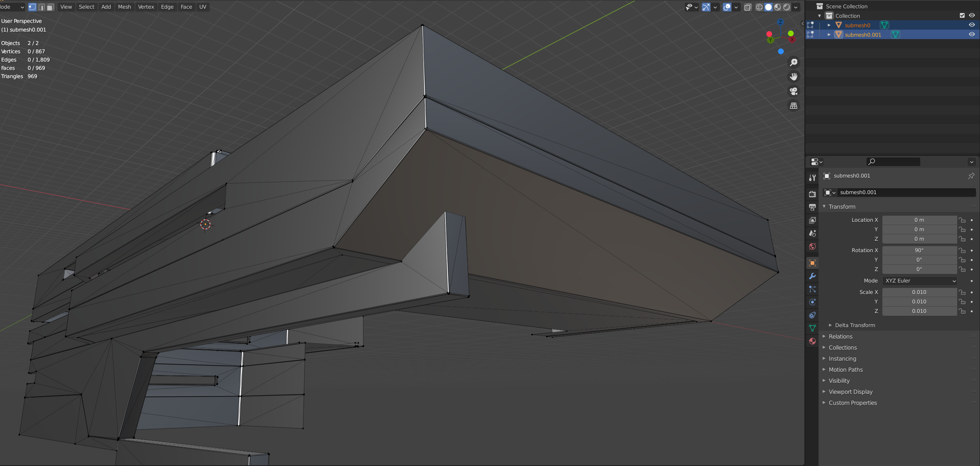Pin the properties context with pin icon

(x=971, y=176)
